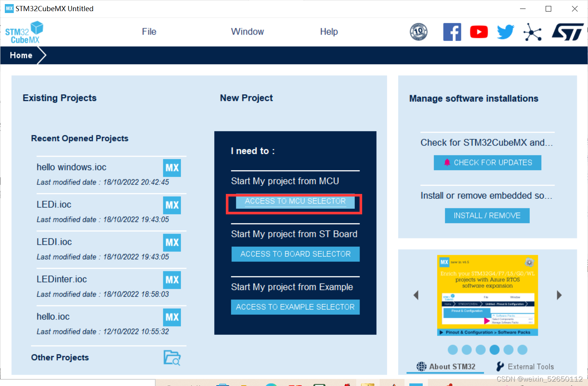The width and height of the screenshot is (588, 386).
Task: Open the File menu
Action: 149,32
